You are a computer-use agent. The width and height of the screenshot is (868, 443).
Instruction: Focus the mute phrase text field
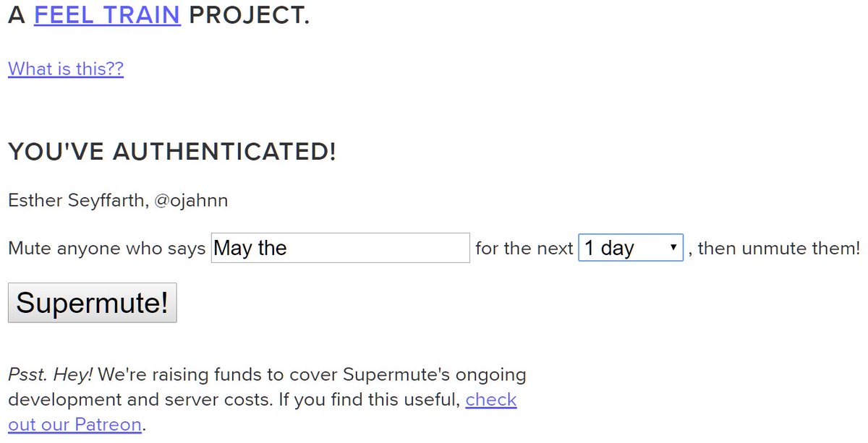(x=340, y=248)
